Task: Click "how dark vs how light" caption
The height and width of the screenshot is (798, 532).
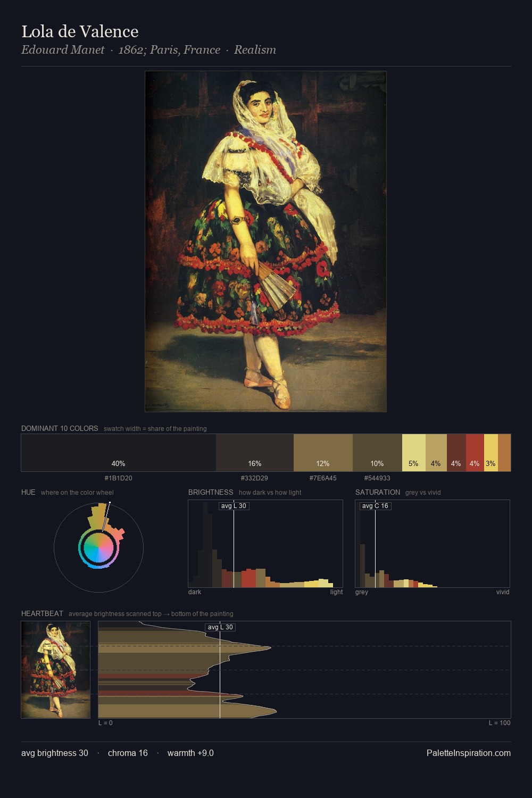Action: point(270,493)
